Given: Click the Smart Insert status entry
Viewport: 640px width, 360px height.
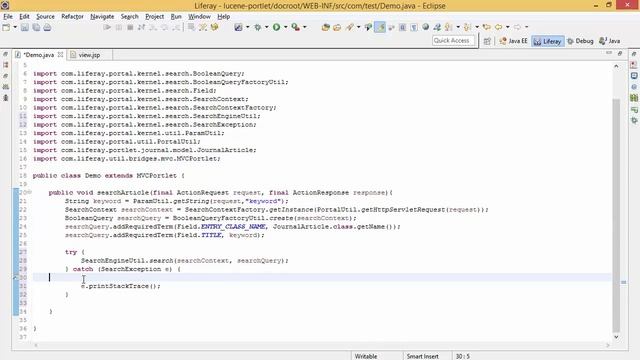Looking at the screenshot, I should 422,356.
